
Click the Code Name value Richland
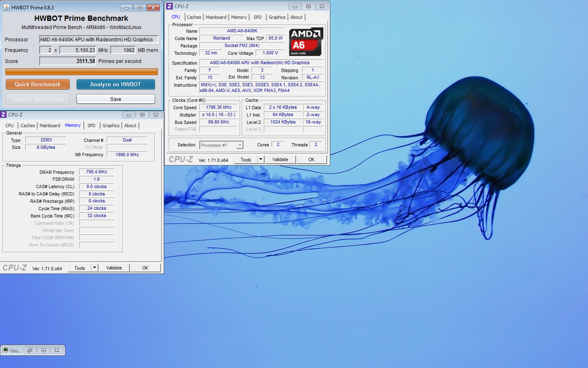point(221,38)
